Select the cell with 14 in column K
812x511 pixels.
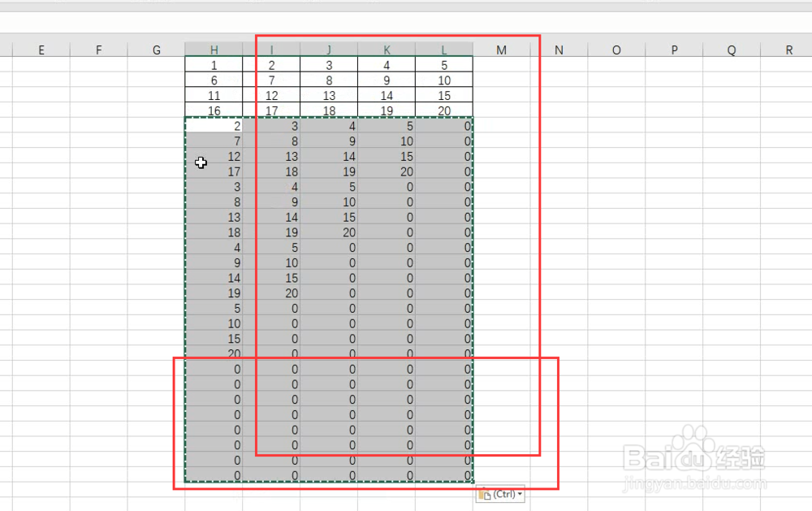387,95
